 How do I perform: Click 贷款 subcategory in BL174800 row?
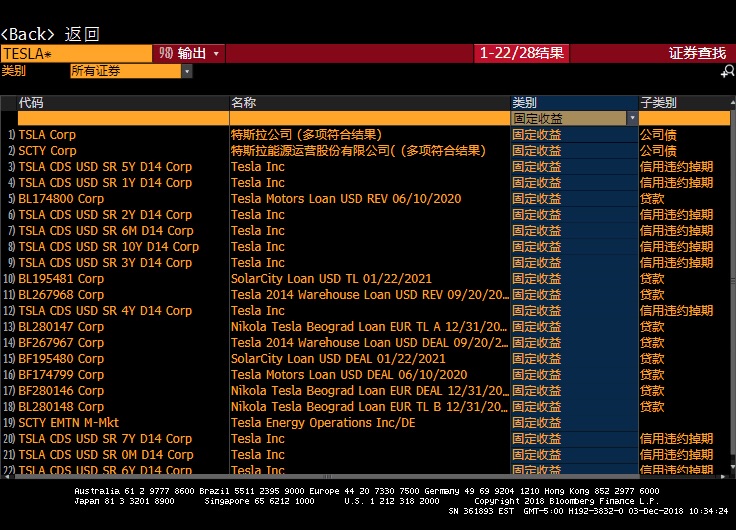(652, 199)
